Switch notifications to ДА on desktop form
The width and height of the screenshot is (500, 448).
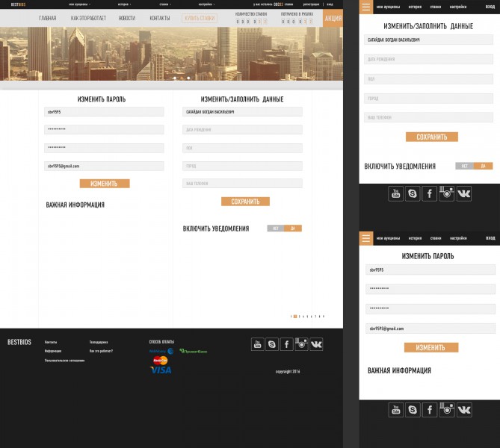coord(293,228)
